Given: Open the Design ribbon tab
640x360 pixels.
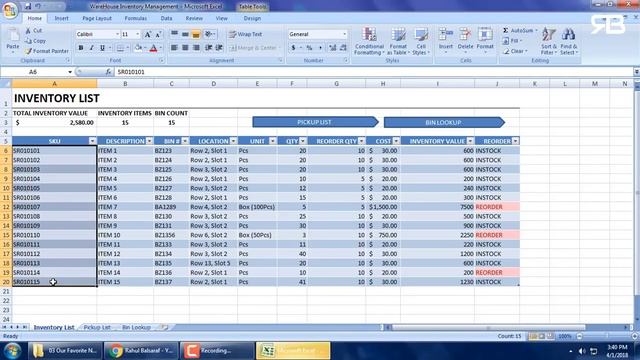Looking at the screenshot, I should [252, 18].
